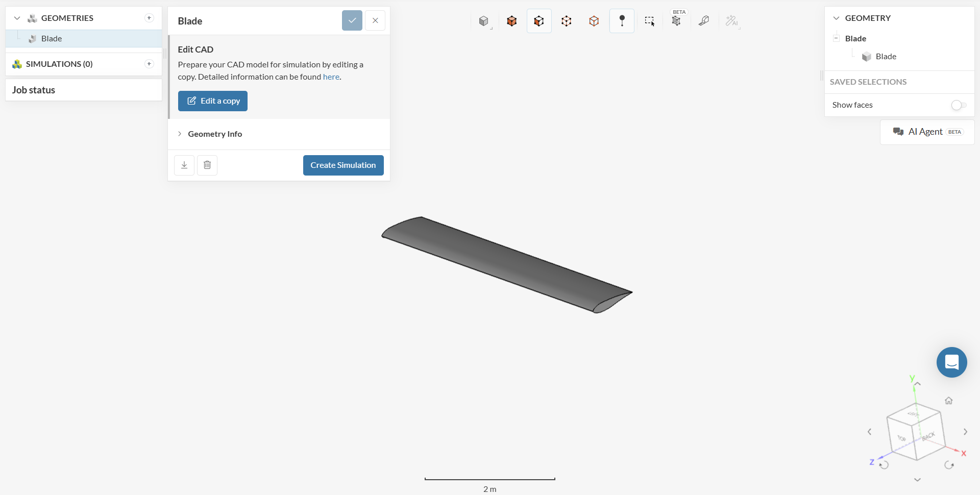
Task: Expand the Geometry Info section
Action: 214,134
